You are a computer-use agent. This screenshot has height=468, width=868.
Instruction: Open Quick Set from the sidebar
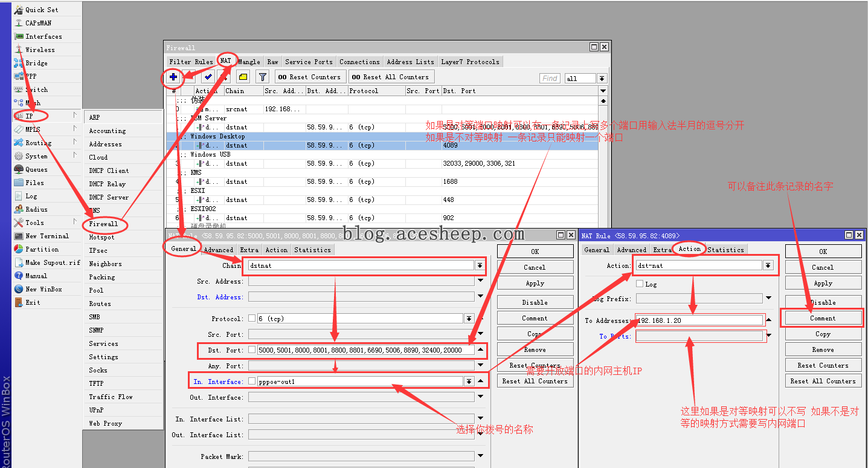pyautogui.click(x=42, y=10)
